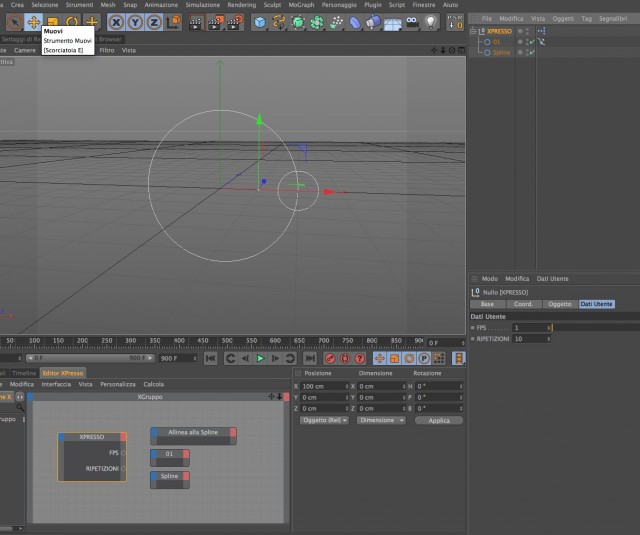This screenshot has width=640, height=535.
Task: Open the green array modeling objects icon
Action: [x=317, y=22]
